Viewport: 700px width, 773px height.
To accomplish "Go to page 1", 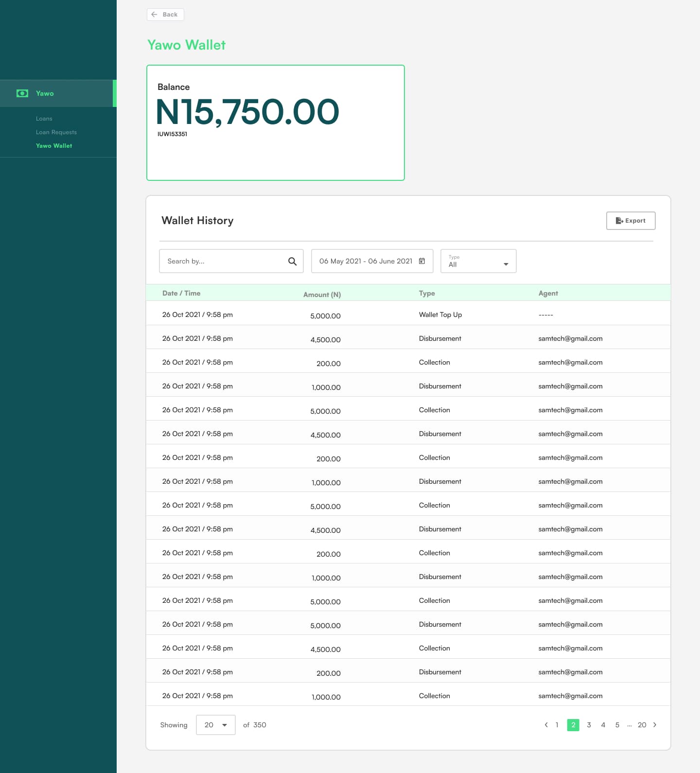I will click(x=557, y=725).
